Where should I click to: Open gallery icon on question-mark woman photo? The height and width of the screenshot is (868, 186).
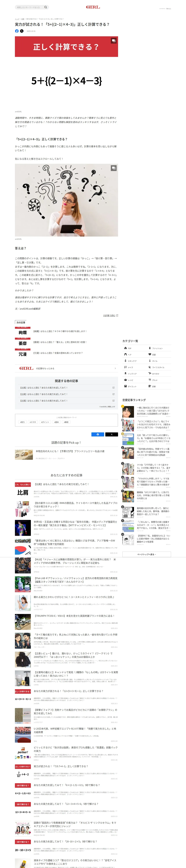tap(114, 168)
